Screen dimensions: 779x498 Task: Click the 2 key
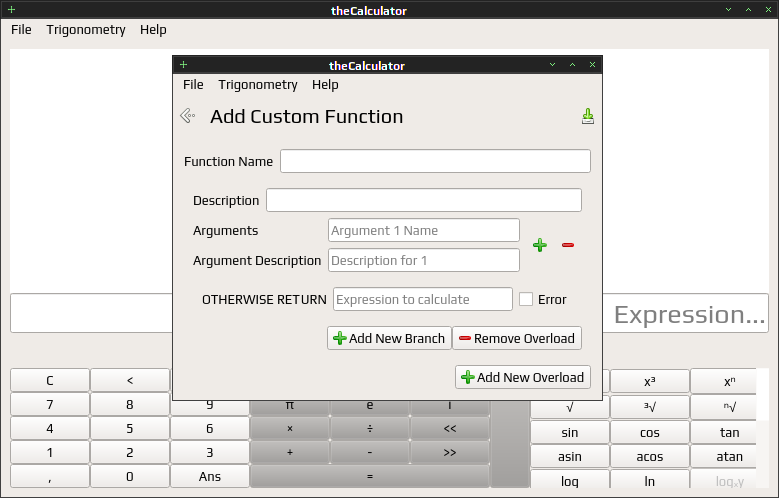pyautogui.click(x=130, y=452)
